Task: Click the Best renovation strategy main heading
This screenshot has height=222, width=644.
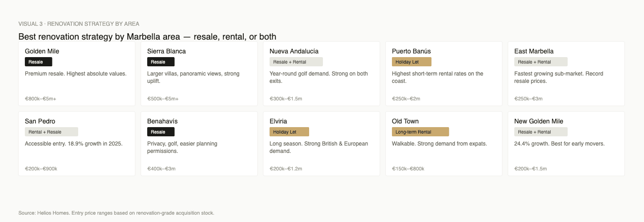Action: (147, 36)
